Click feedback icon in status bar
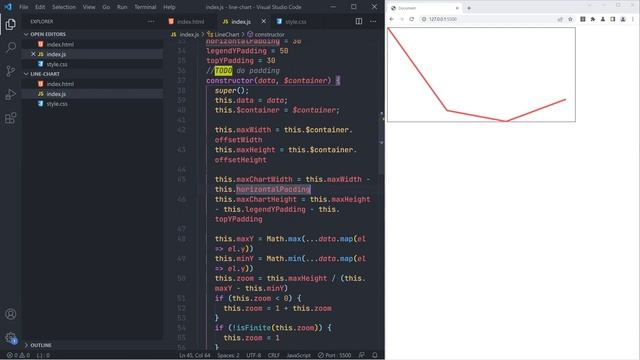The width and height of the screenshot is (640, 360). 362,355
